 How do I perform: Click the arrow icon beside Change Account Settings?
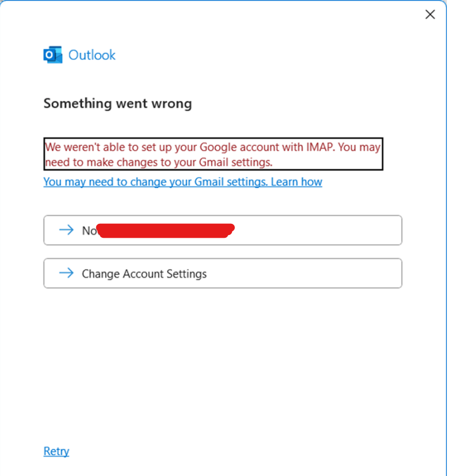[x=66, y=273]
